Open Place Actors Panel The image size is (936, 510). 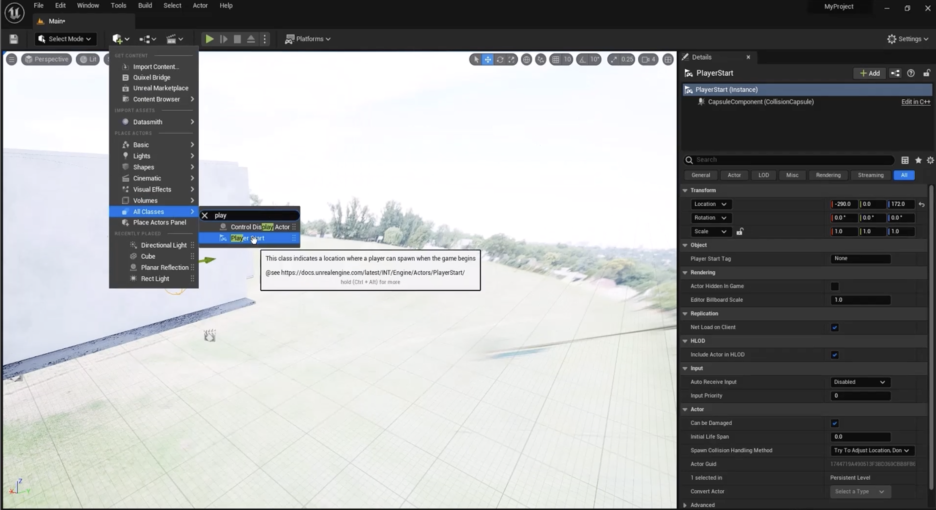point(154,223)
